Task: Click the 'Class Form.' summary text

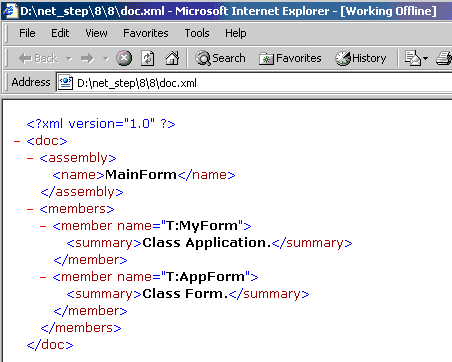Action: [x=185, y=294]
